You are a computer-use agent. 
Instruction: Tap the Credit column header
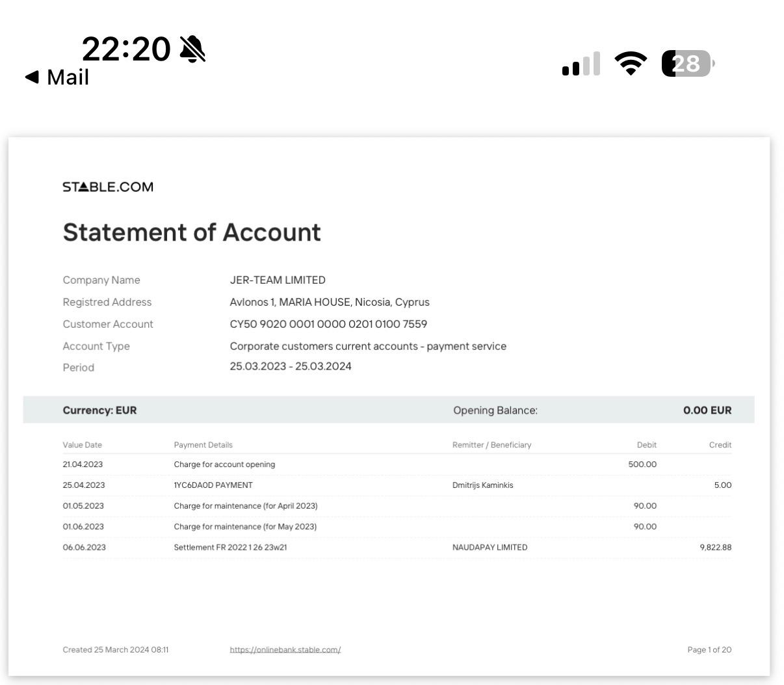pos(720,445)
